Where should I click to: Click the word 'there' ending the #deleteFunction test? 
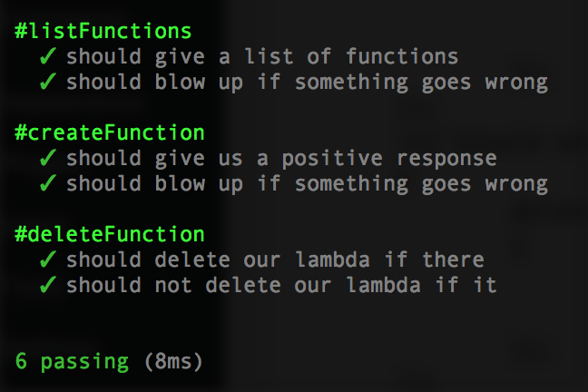click(453, 260)
